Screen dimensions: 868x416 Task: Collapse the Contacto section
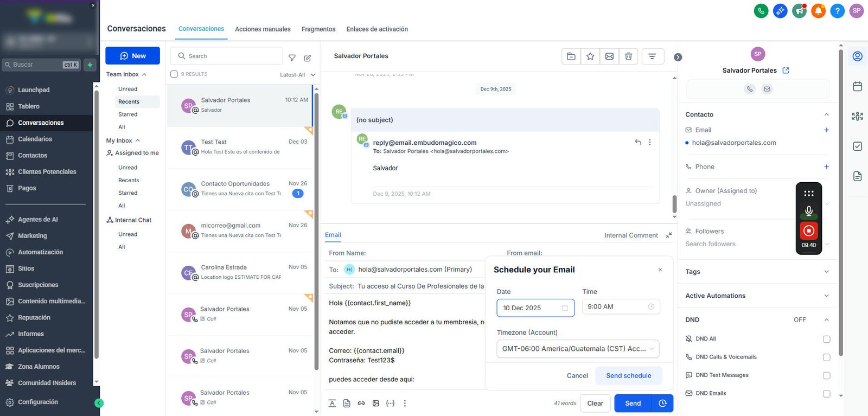826,114
